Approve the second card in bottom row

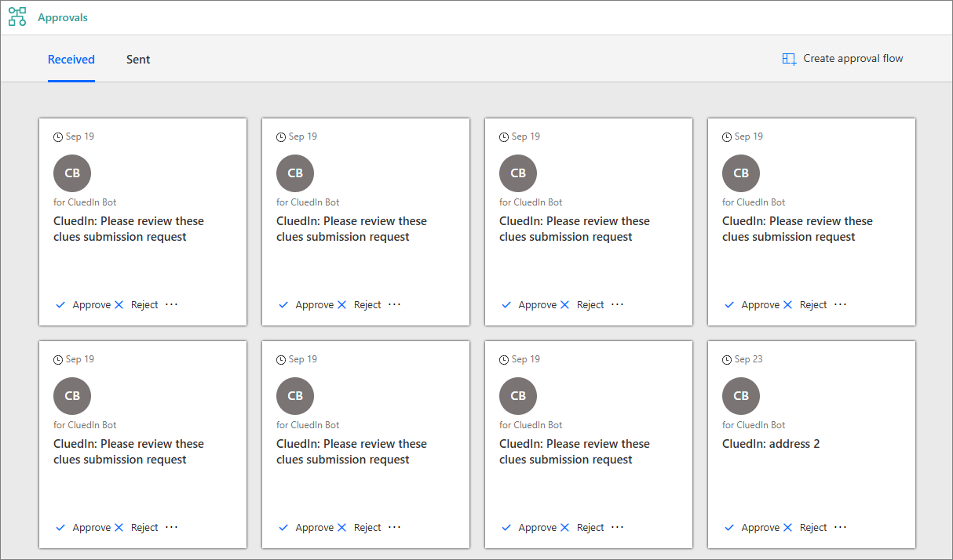click(x=306, y=528)
